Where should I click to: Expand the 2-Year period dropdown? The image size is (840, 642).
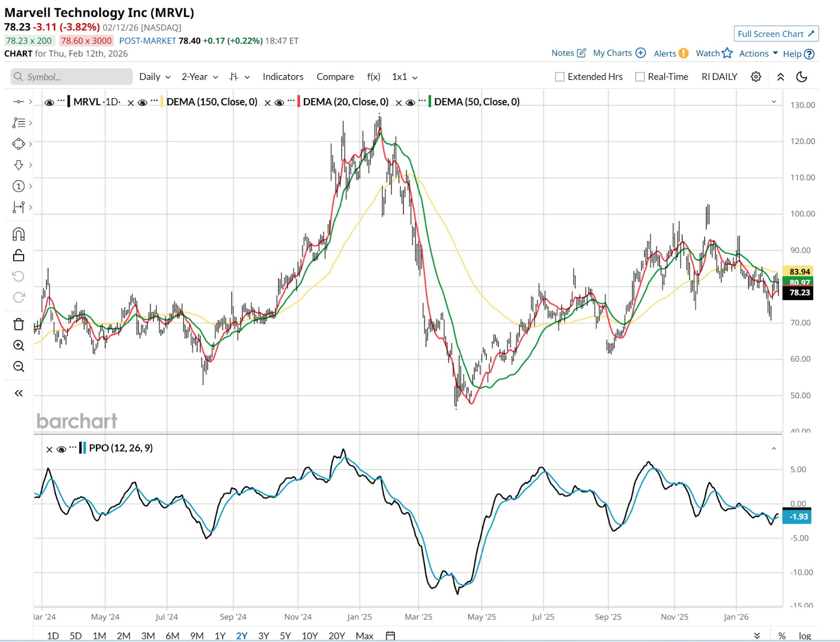click(x=199, y=77)
